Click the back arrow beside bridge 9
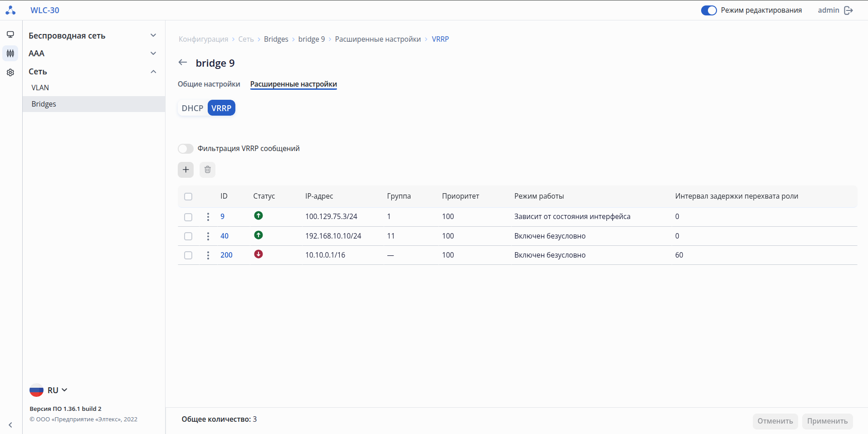The image size is (868, 434). (183, 63)
